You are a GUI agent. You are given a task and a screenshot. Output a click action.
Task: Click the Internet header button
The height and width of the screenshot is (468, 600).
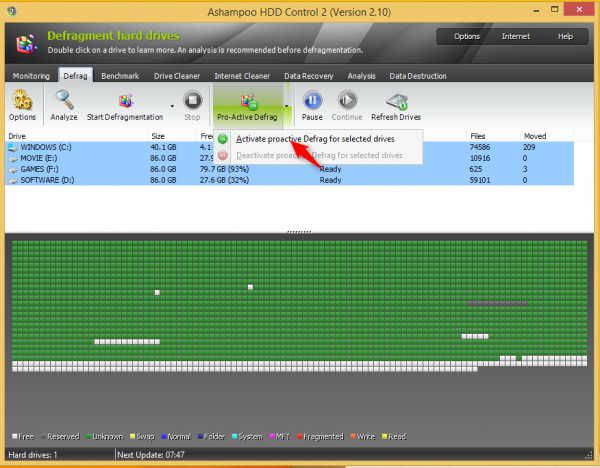[x=516, y=36]
